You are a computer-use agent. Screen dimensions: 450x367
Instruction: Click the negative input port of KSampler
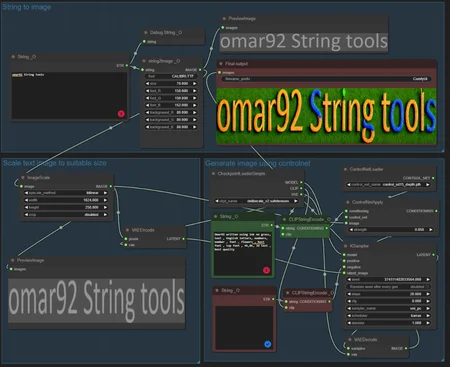[x=344, y=267]
